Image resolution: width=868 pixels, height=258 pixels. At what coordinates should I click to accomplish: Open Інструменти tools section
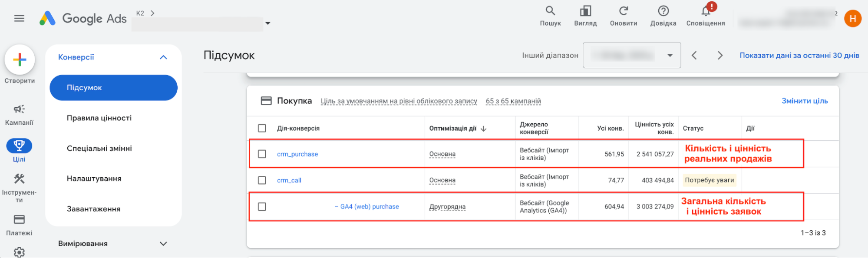tap(19, 188)
